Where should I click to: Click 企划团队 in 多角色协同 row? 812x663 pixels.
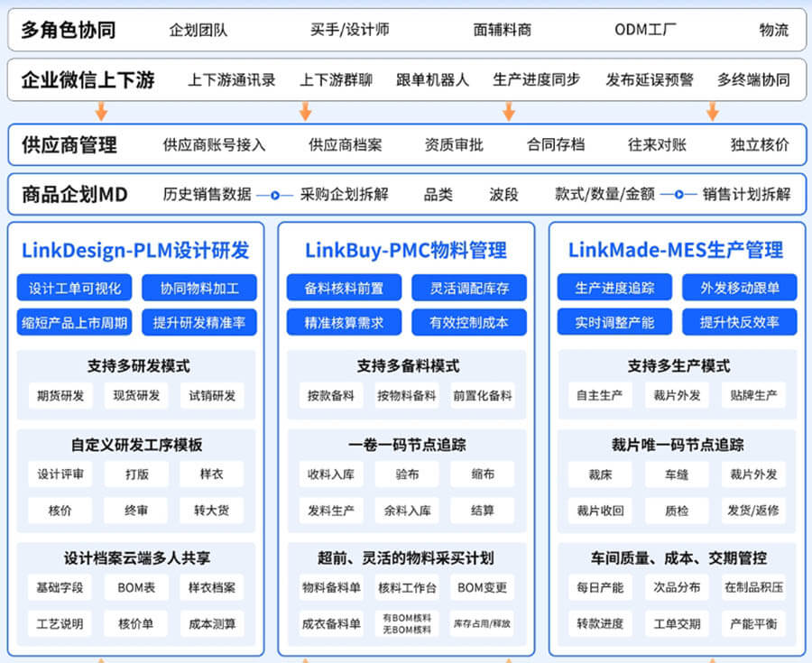pyautogui.click(x=198, y=30)
